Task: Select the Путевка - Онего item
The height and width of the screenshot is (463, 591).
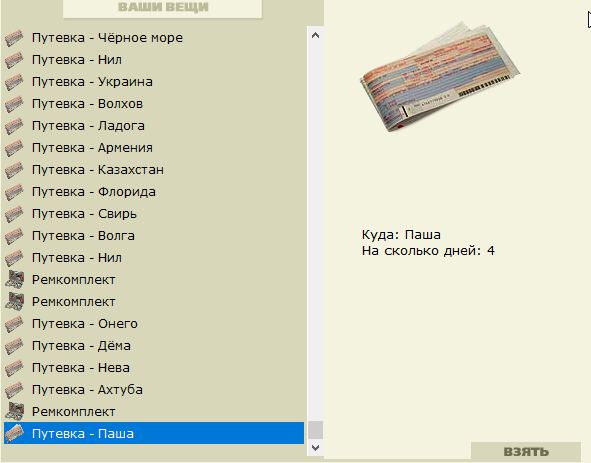Action: pos(154,324)
